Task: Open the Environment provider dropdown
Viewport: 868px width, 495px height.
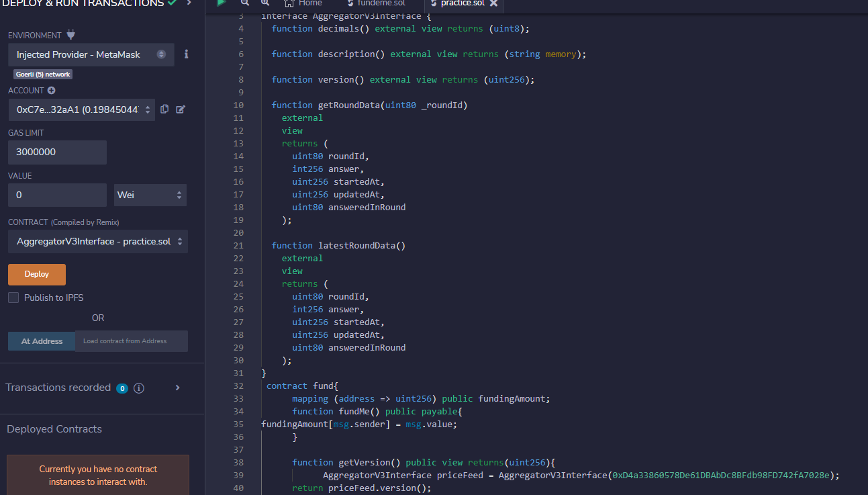Action: point(91,54)
